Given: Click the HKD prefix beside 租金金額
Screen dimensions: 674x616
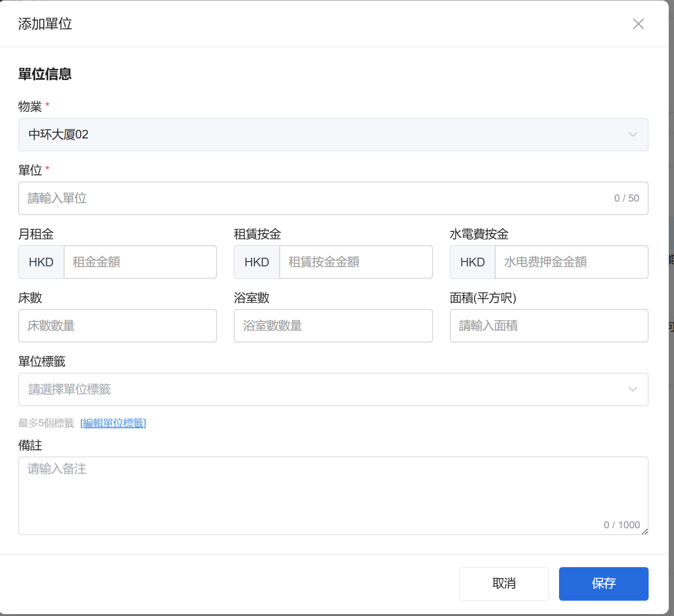Looking at the screenshot, I should (x=41, y=262).
